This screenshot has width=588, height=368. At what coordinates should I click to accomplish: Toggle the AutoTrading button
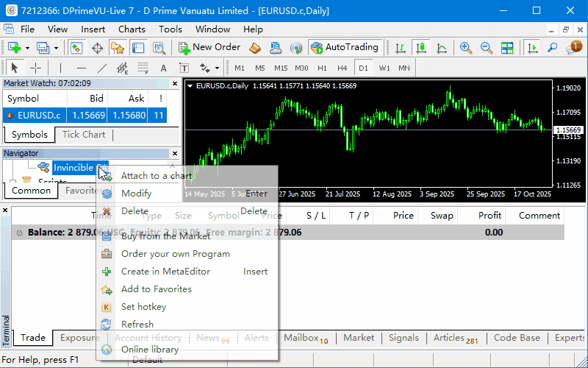[x=344, y=47]
